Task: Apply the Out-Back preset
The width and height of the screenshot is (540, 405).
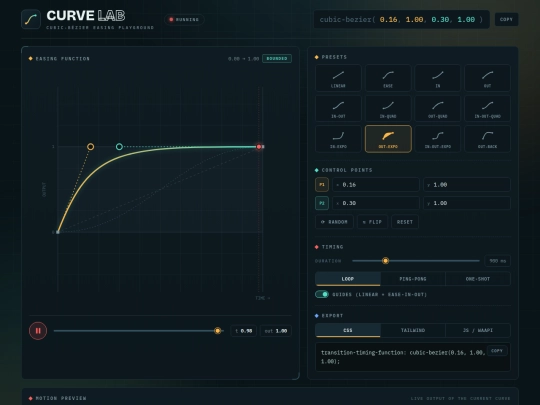Action: [x=488, y=139]
